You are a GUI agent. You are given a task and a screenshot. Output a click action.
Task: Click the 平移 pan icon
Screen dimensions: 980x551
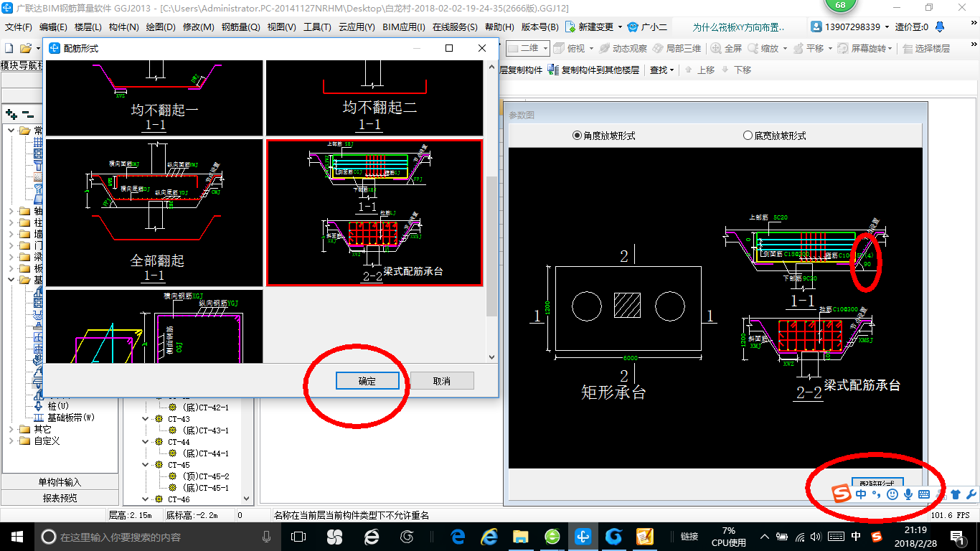[798, 49]
